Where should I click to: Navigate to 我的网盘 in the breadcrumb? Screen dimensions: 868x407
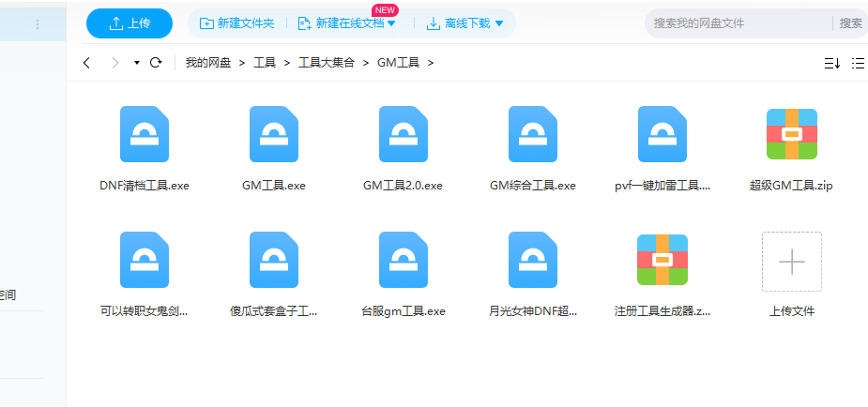(208, 63)
